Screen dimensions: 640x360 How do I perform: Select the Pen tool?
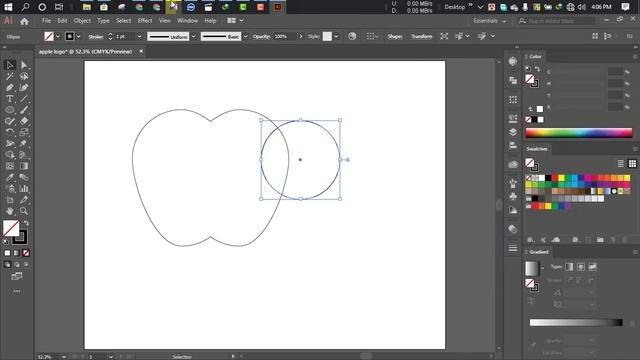tap(10, 87)
